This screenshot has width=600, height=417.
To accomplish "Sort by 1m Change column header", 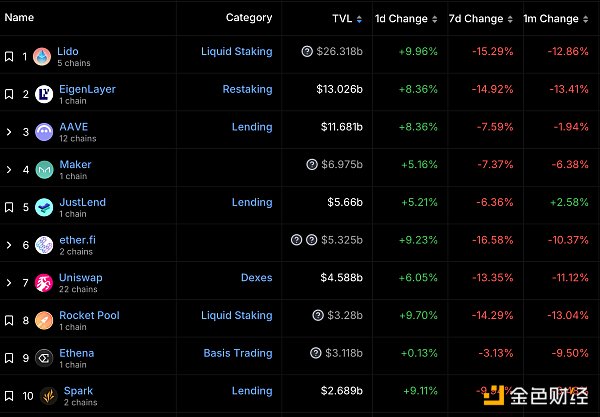I will click(x=555, y=18).
